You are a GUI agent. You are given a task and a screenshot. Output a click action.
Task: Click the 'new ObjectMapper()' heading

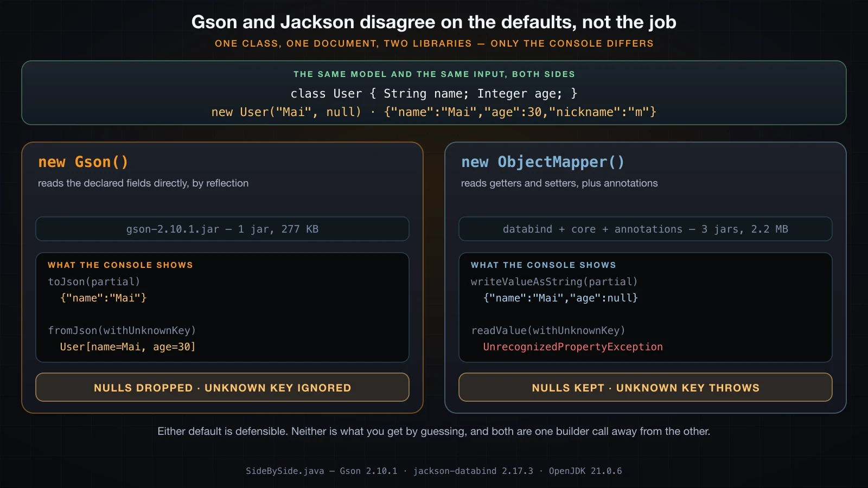click(543, 162)
